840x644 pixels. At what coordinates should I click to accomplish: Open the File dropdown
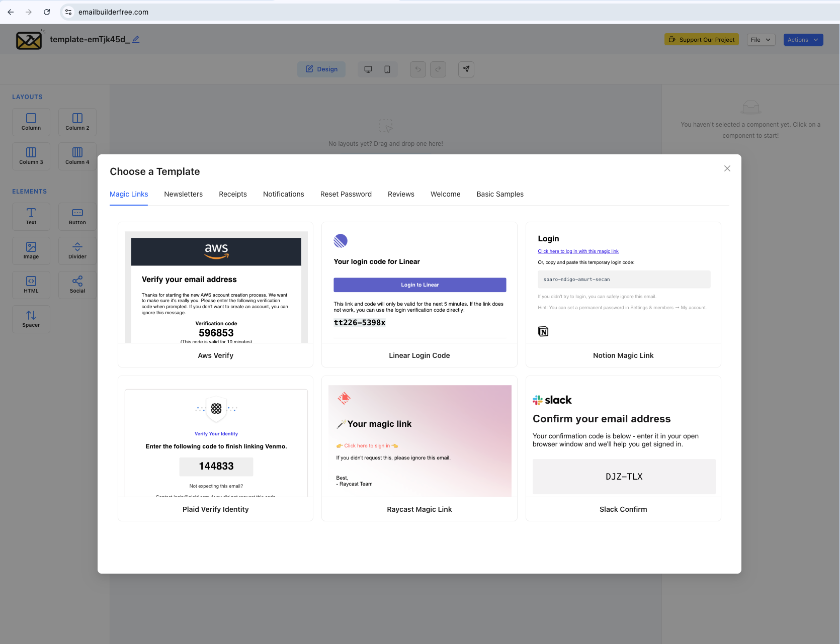761,39
